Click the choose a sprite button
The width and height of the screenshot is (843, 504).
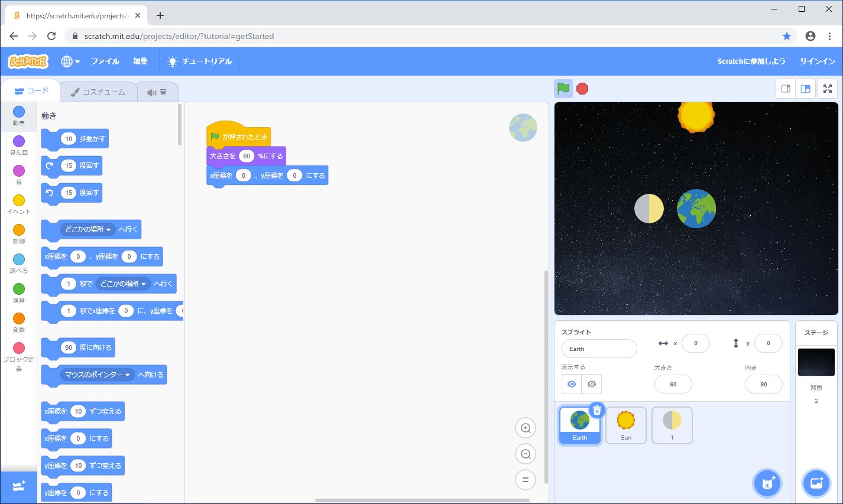767,483
